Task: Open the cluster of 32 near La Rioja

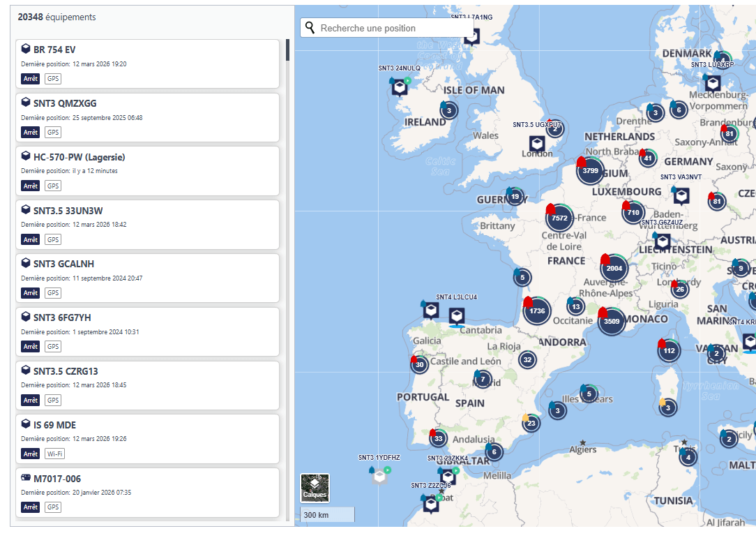Action: click(x=527, y=359)
